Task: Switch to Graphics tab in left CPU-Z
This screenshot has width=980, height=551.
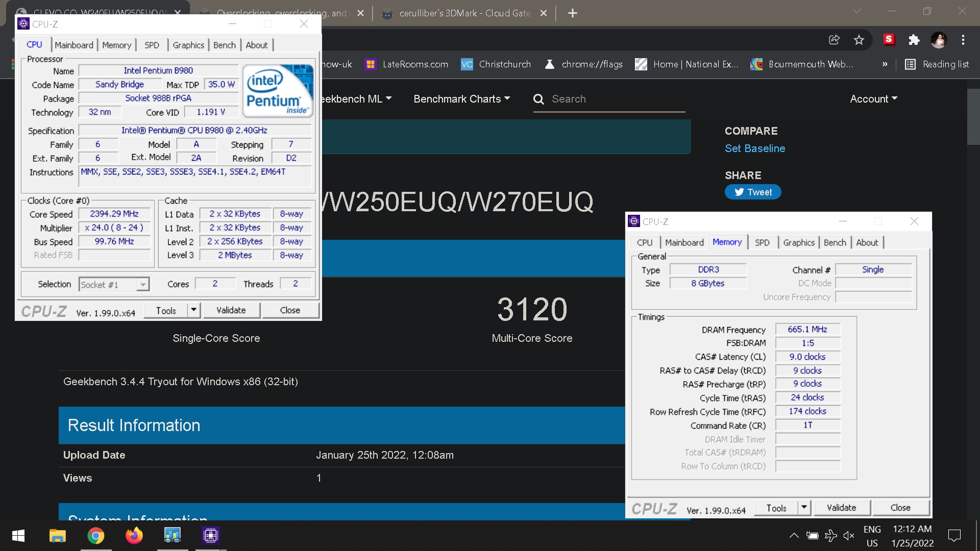Action: [188, 45]
